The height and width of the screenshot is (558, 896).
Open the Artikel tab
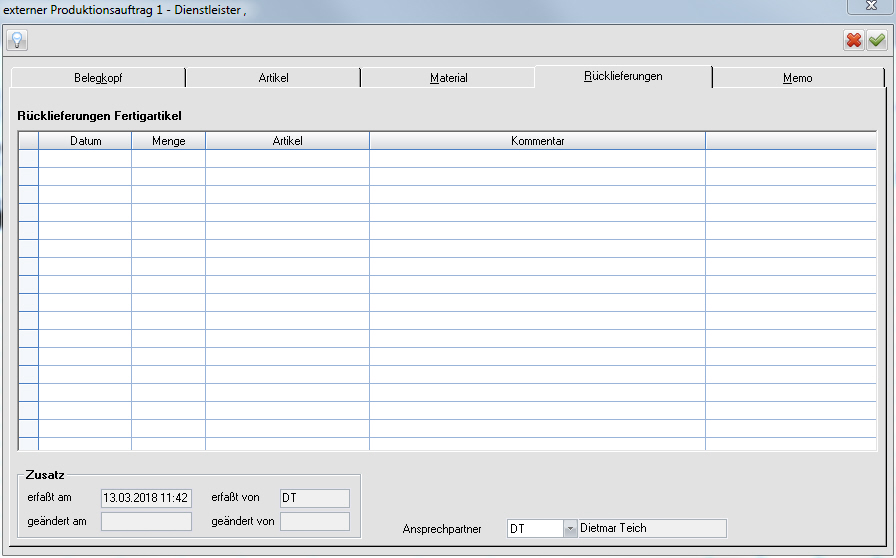tap(273, 78)
